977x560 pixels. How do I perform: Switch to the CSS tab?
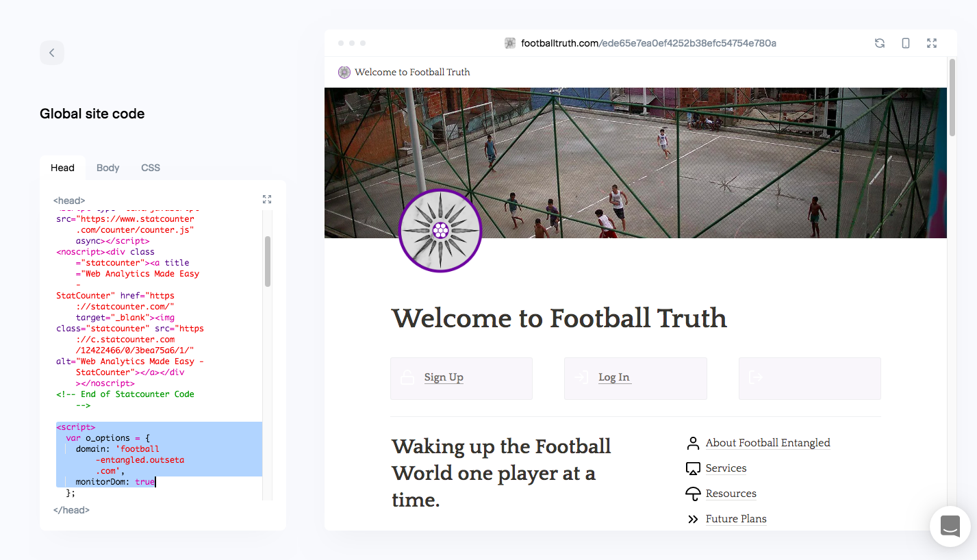pos(151,168)
